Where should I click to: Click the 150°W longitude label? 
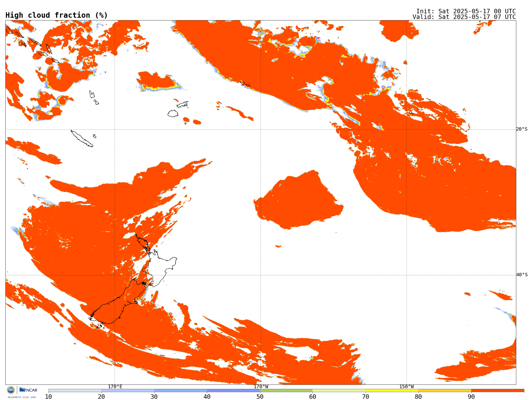click(x=407, y=387)
